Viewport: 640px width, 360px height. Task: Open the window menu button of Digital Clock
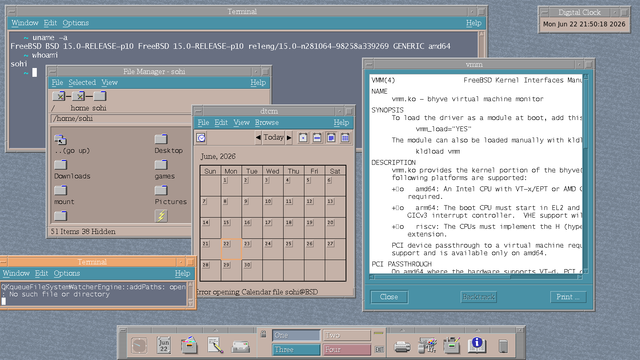(544, 12)
